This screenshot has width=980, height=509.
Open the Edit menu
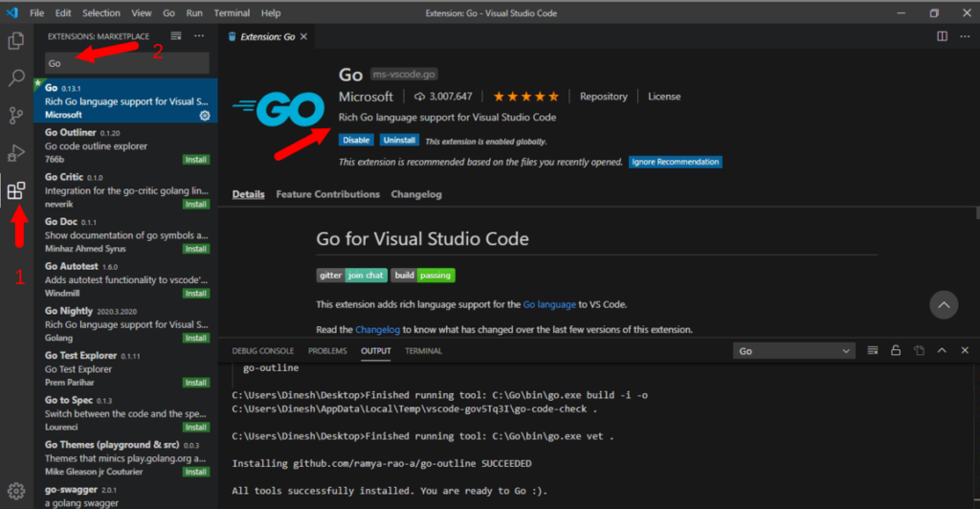63,12
